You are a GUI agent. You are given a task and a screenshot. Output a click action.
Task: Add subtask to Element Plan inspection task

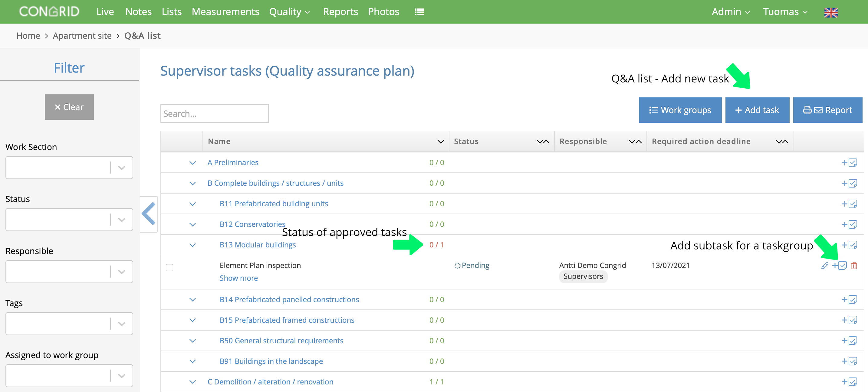pyautogui.click(x=839, y=266)
